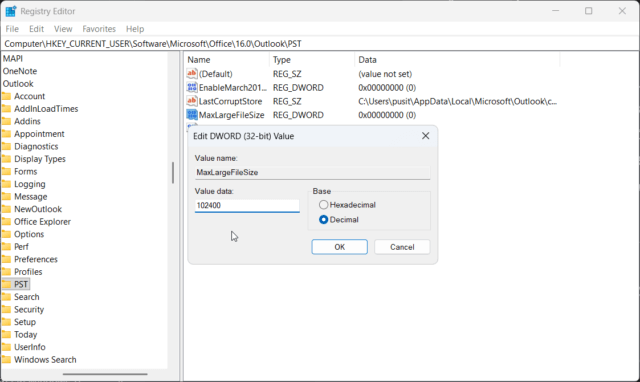Click the PST folder icon
The width and height of the screenshot is (640, 382).
[x=7, y=284]
